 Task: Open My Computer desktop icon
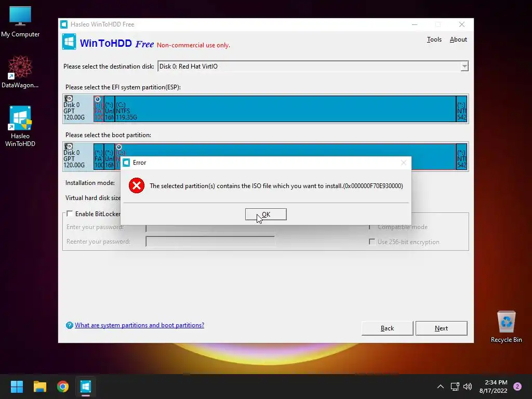tap(20, 21)
